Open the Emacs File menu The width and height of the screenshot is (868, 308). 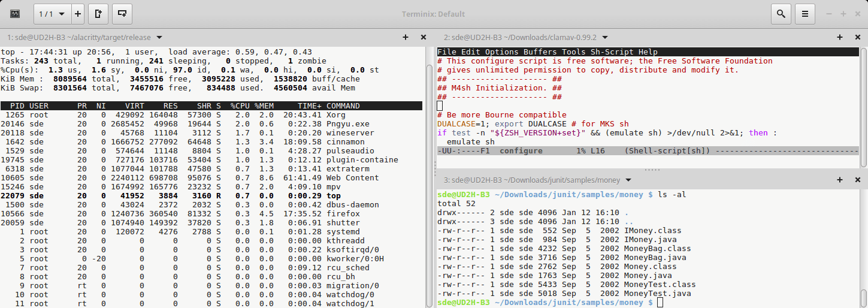(x=447, y=52)
